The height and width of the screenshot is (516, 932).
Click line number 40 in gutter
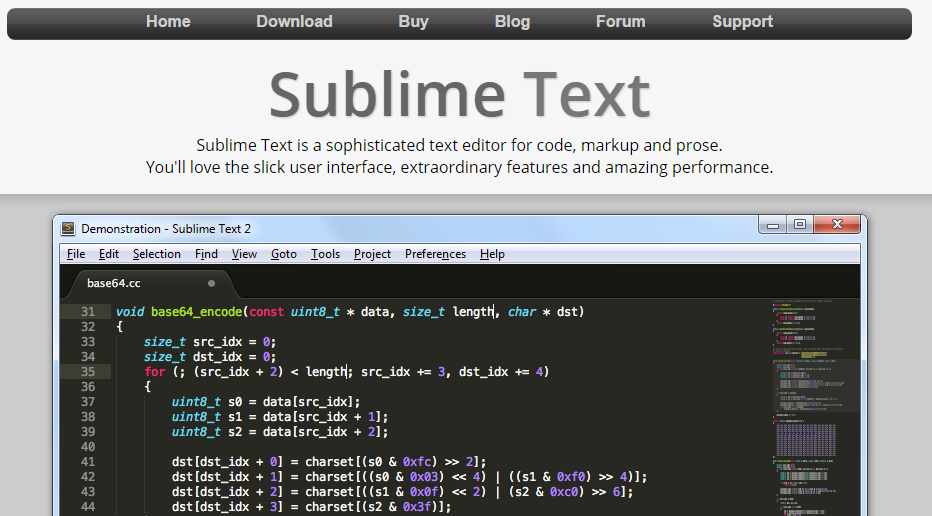point(88,446)
